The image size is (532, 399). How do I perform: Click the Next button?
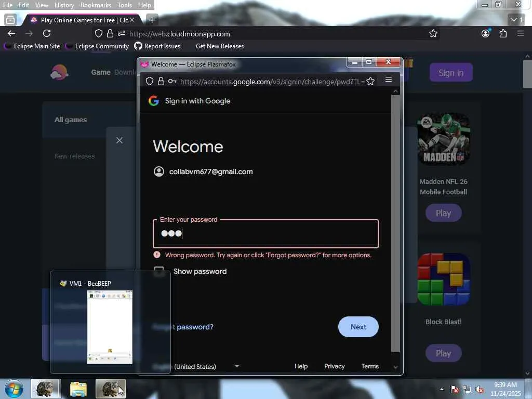[x=358, y=327]
